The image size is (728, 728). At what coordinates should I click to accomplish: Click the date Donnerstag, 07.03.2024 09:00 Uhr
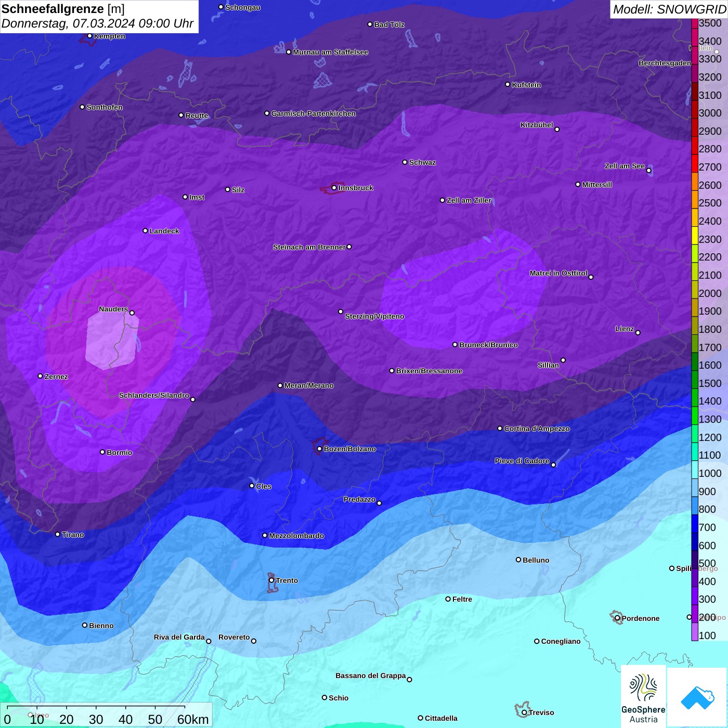pyautogui.click(x=97, y=23)
